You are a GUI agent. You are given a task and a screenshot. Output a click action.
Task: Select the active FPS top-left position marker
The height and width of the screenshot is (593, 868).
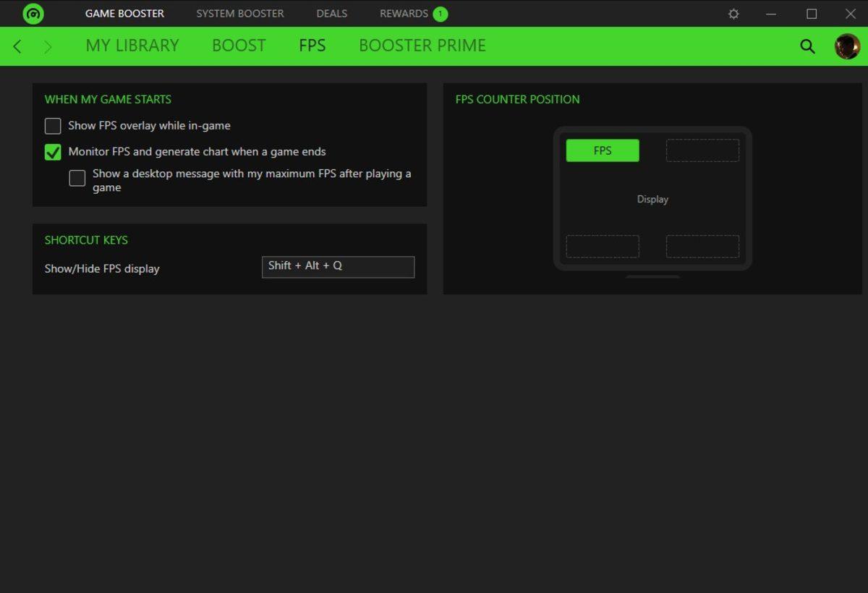point(603,150)
